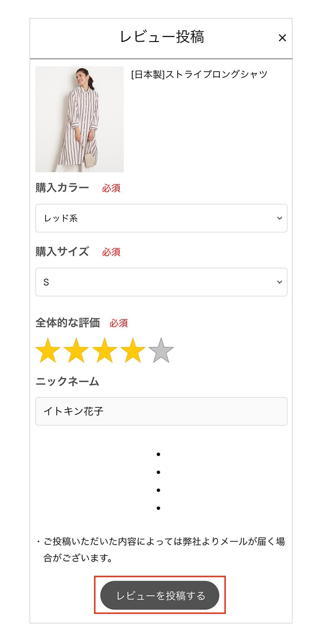Click the 全体的な評価 label
Image resolution: width=322 pixels, height=644 pixels.
coord(68,322)
